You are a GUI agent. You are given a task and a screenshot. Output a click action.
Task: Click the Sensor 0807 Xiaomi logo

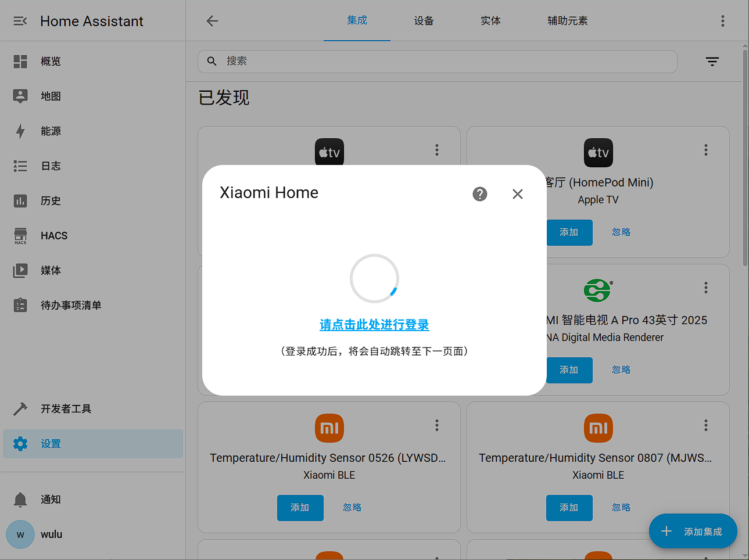pyautogui.click(x=599, y=428)
